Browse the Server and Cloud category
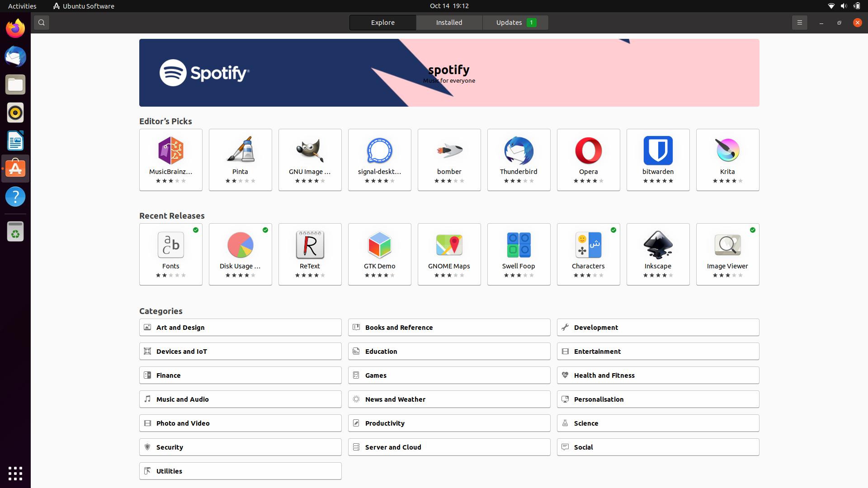The height and width of the screenshot is (488, 868). 449,447
